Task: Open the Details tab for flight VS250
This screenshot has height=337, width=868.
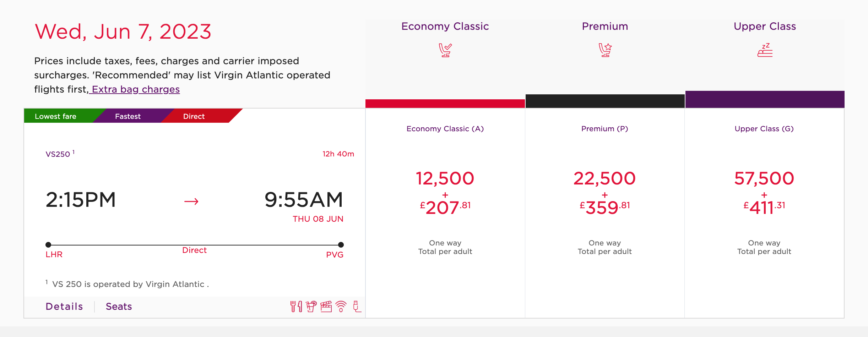Action: [64, 306]
